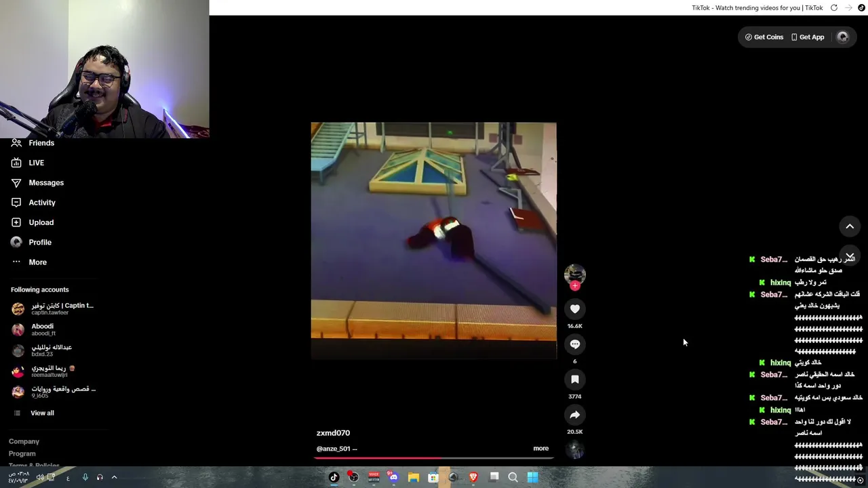Open the Program footer link
868x488 pixels.
coord(22,453)
